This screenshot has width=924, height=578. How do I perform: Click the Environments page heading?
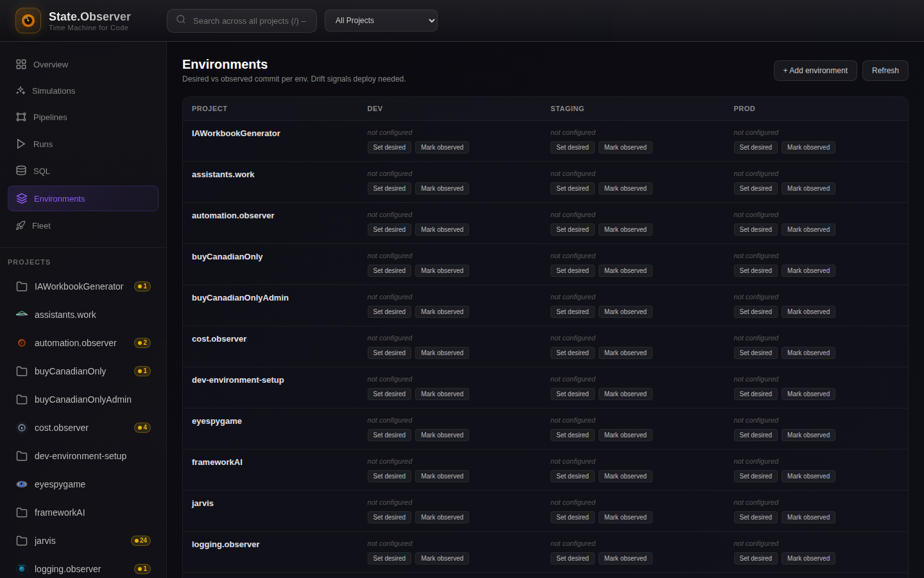click(x=225, y=64)
